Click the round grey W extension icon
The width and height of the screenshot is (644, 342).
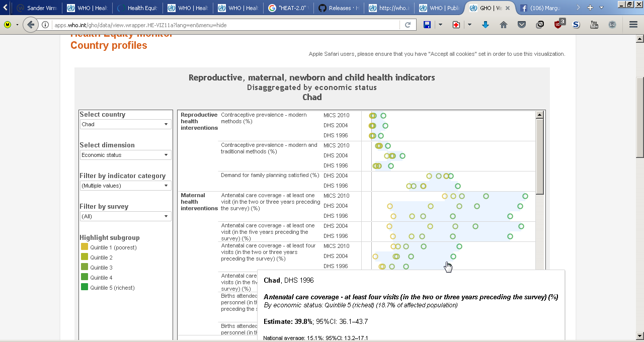click(612, 25)
